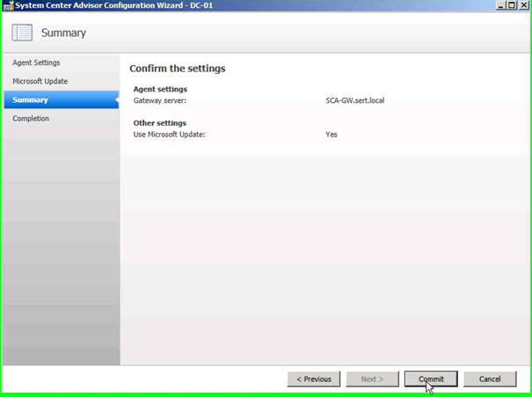Maximize the wizard window
532x397 pixels.
(x=512, y=5)
